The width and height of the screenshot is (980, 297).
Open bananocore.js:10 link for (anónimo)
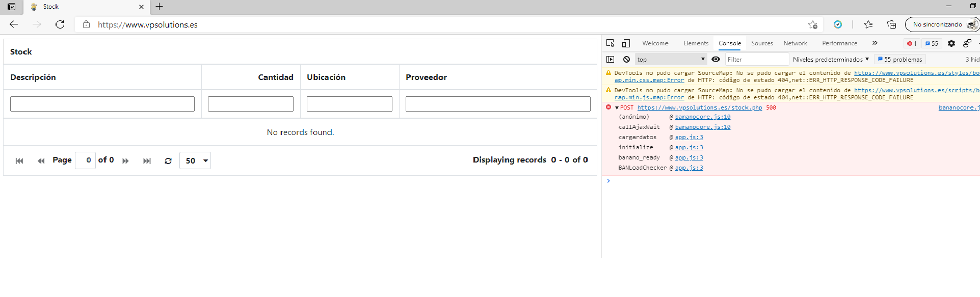click(703, 117)
